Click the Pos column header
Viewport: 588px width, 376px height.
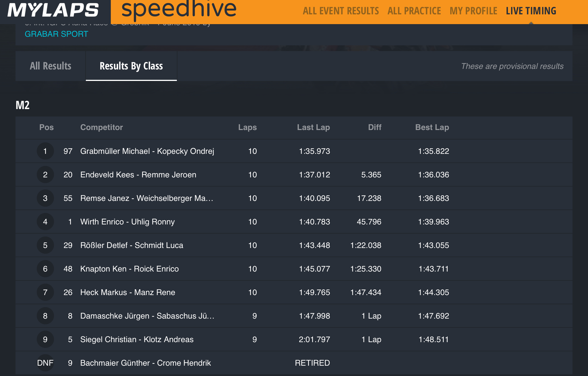(x=47, y=127)
